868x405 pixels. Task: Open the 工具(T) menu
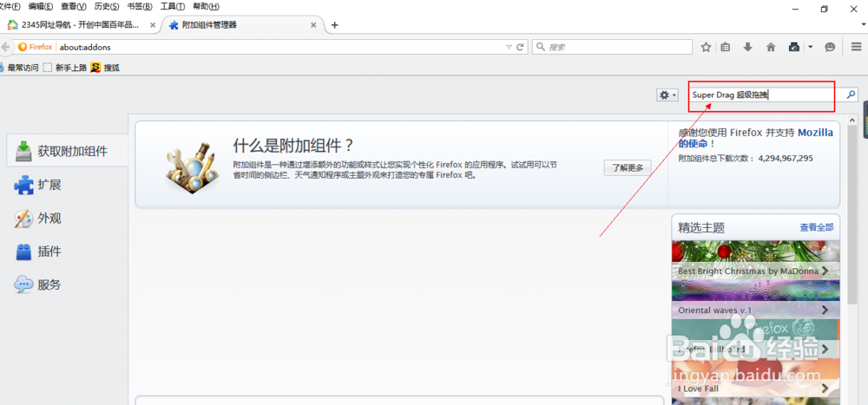172,7
